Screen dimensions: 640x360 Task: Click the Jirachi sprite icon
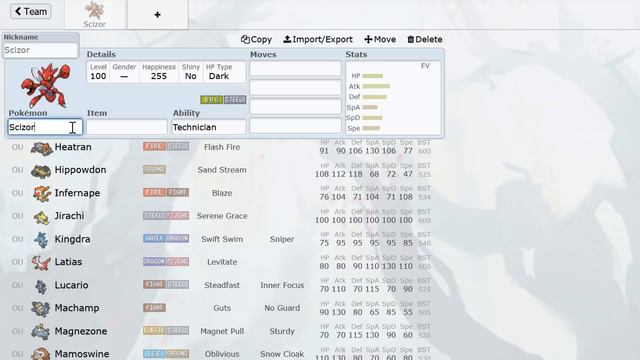point(41,217)
